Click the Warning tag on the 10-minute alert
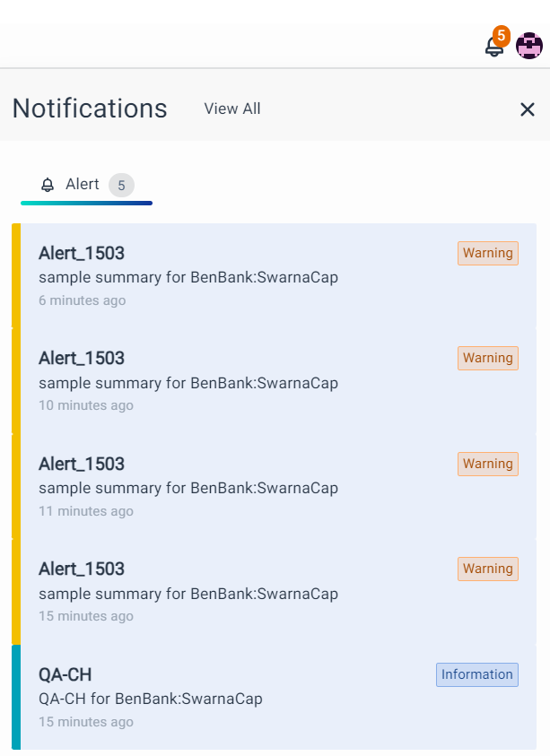 [488, 358]
